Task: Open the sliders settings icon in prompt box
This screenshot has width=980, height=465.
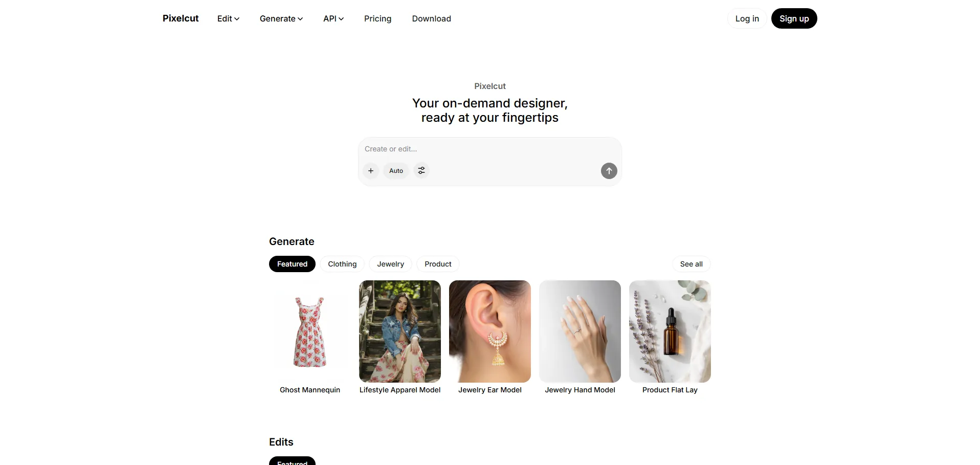Action: tap(421, 171)
